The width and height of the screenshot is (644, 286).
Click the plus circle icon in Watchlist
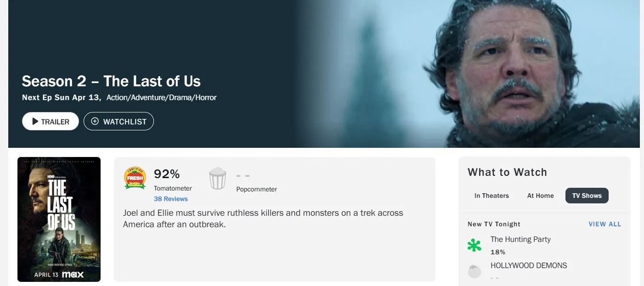[95, 121]
